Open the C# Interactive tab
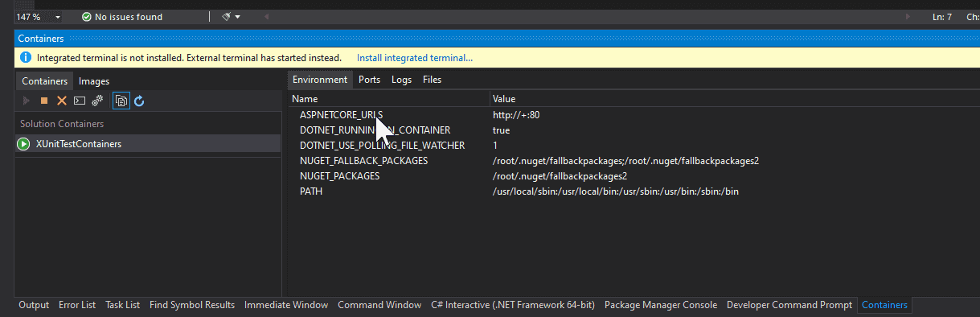Viewport: 980px width, 317px height. tap(513, 305)
